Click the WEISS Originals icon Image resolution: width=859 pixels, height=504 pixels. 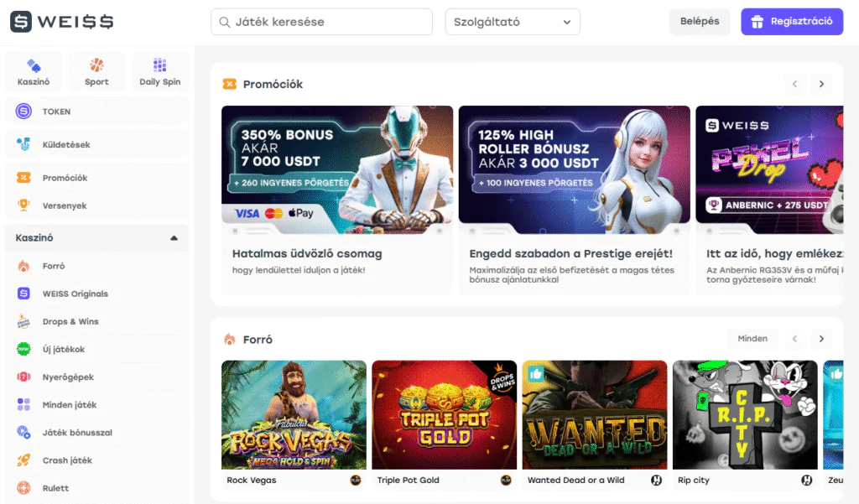[23, 294]
